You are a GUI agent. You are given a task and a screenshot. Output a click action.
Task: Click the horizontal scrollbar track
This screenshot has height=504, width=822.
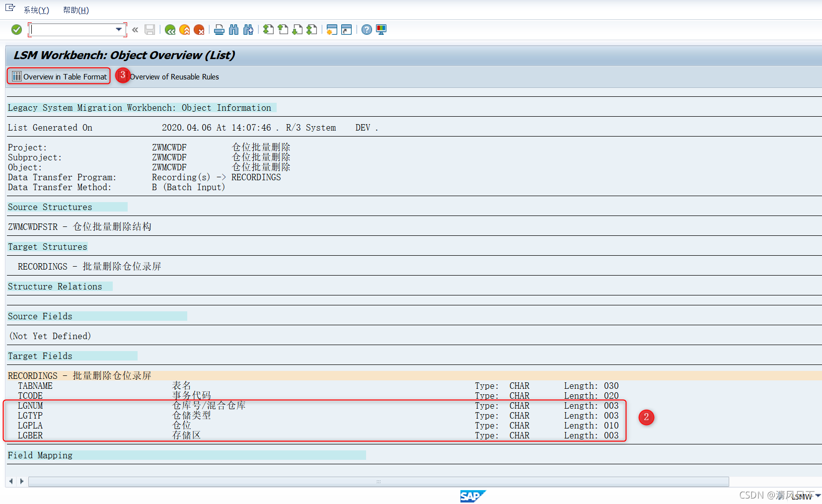pyautogui.click(x=378, y=481)
